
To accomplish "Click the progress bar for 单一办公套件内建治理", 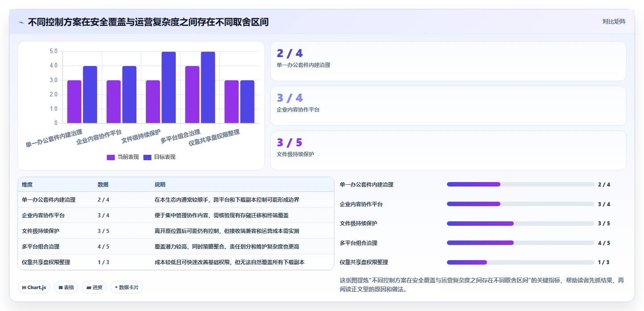I will [x=520, y=184].
